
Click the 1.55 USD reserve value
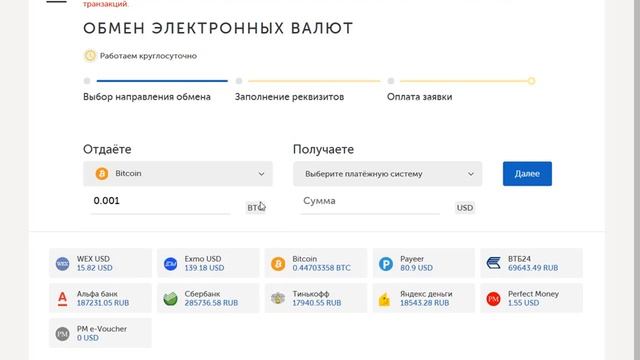(523, 303)
